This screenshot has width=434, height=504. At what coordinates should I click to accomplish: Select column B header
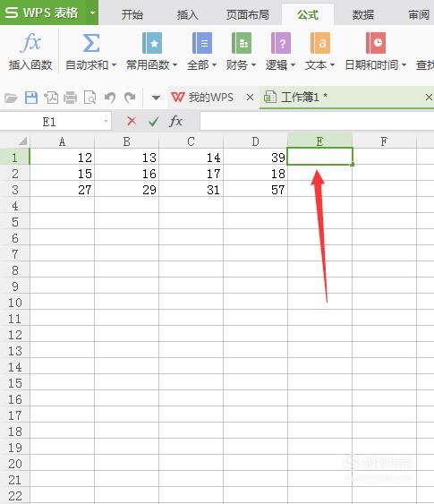coord(126,141)
